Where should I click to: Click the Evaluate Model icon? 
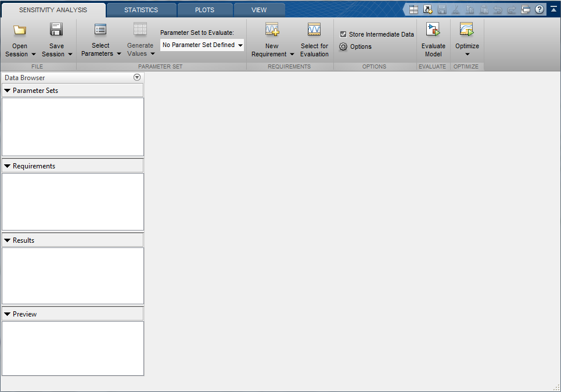coord(433,30)
